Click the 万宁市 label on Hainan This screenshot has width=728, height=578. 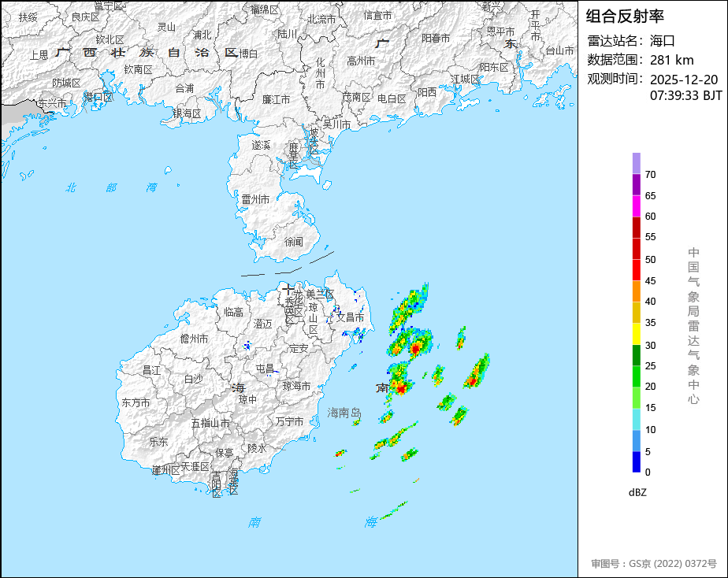[289, 421]
